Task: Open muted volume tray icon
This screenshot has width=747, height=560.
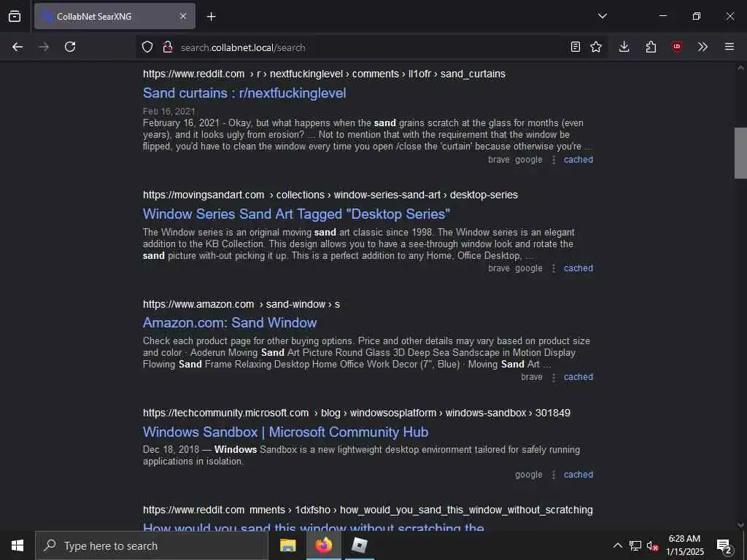Action: (x=652, y=545)
